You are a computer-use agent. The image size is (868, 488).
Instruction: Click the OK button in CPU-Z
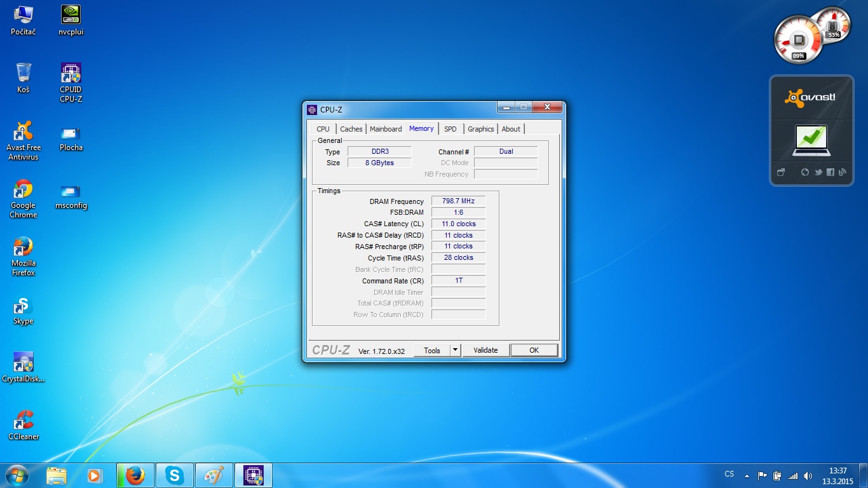[x=534, y=350]
